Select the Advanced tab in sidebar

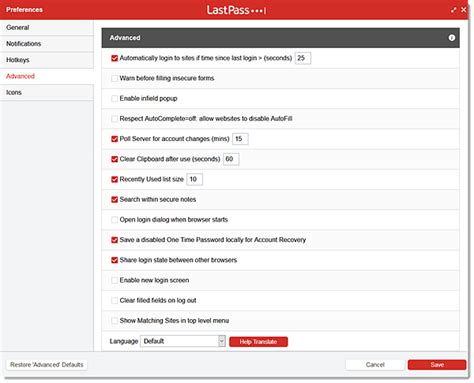coord(47,76)
